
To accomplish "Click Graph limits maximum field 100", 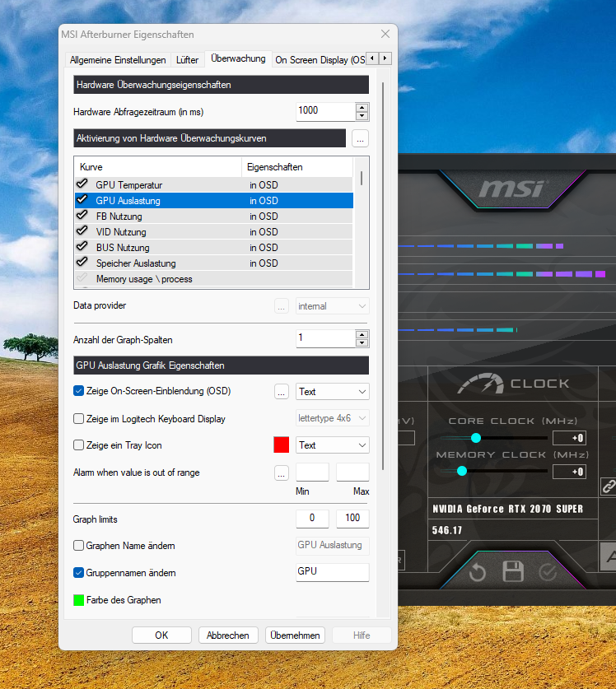I will tap(352, 519).
